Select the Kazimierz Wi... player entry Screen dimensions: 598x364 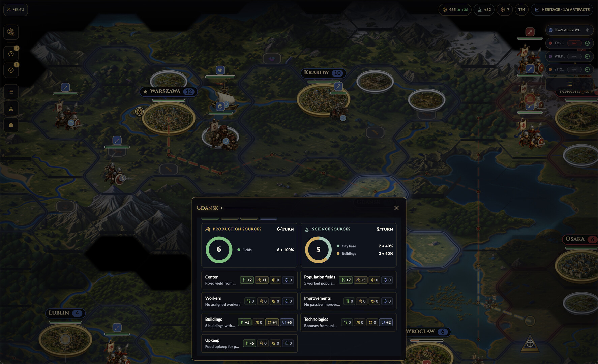(569, 30)
